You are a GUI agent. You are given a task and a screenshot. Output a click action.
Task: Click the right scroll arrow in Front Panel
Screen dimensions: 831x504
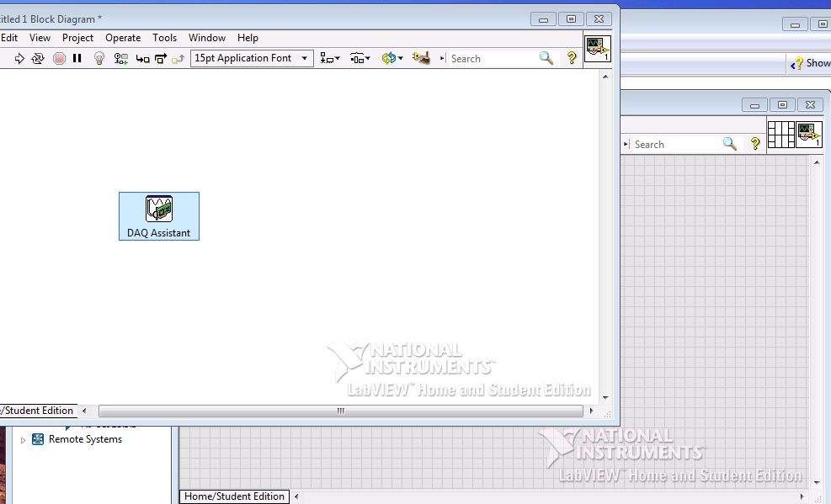[802, 496]
